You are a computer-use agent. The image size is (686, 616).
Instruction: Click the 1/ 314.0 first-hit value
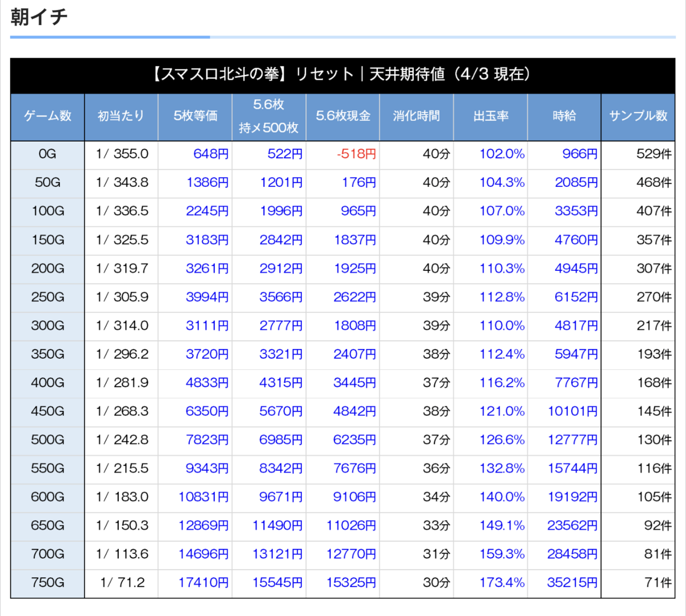[x=122, y=326]
